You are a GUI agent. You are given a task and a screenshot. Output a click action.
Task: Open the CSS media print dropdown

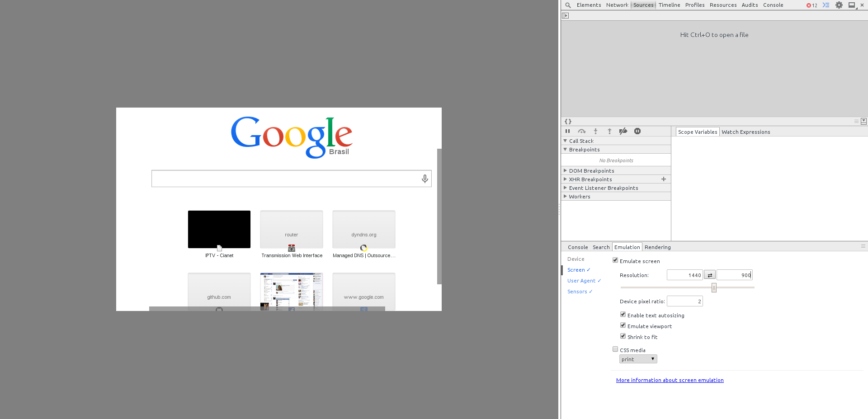click(638, 359)
